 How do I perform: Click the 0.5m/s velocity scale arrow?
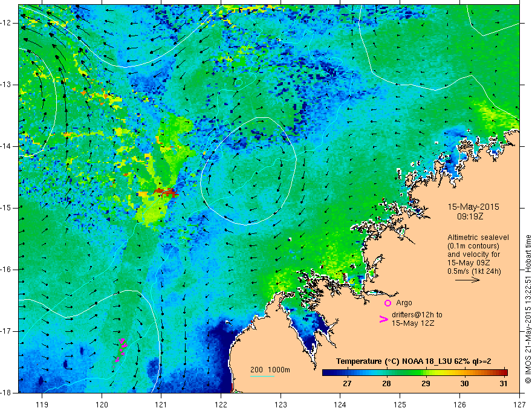pyautogui.click(x=467, y=280)
